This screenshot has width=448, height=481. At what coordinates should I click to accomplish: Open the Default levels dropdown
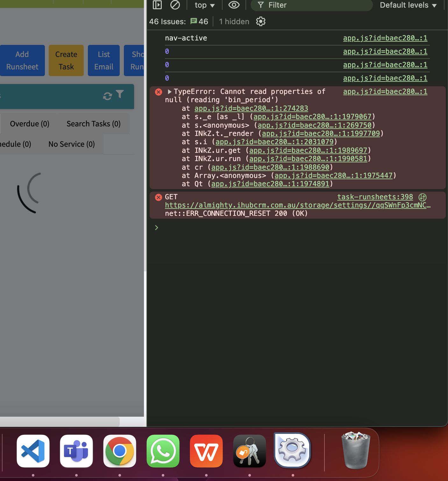pos(408,5)
